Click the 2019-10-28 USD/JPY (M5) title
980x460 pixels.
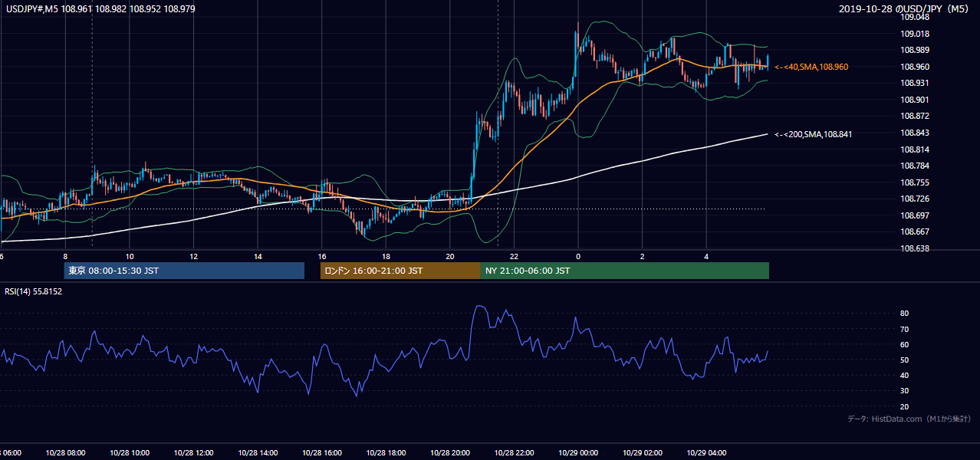coord(905,8)
